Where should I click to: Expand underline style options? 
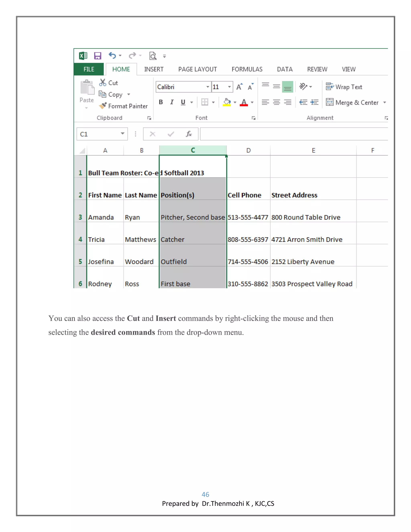192,102
